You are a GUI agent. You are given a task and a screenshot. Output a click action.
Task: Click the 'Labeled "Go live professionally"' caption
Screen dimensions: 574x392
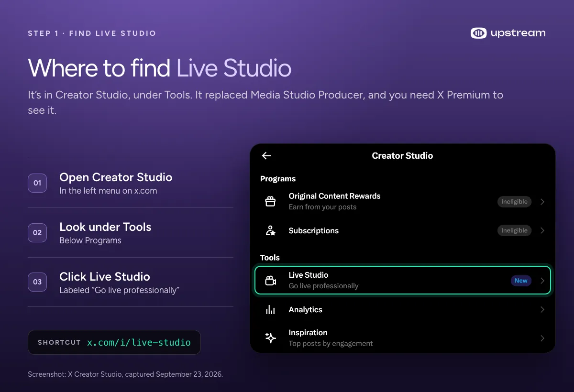119,290
